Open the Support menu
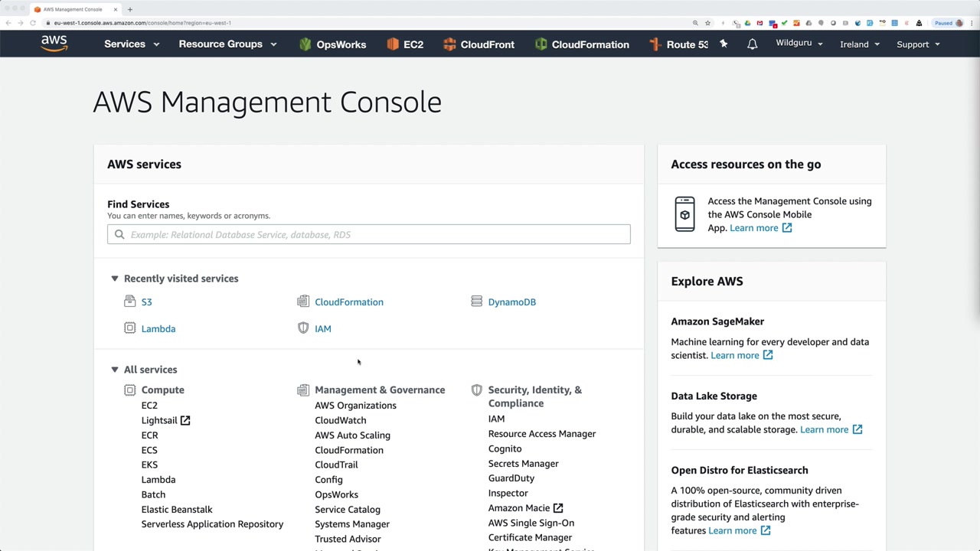This screenshot has width=980, height=551. tap(918, 44)
